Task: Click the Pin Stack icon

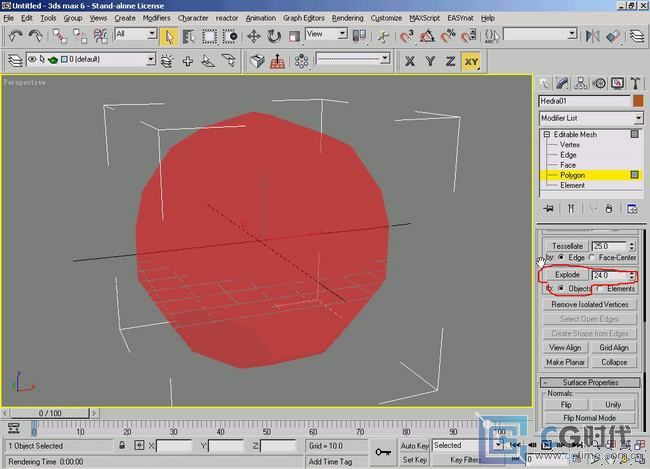Action: click(548, 208)
